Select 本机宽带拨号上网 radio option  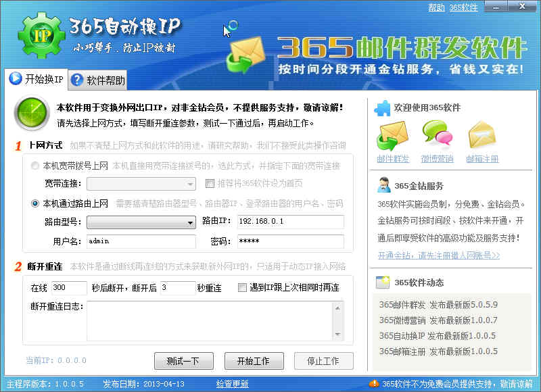[x=35, y=166]
